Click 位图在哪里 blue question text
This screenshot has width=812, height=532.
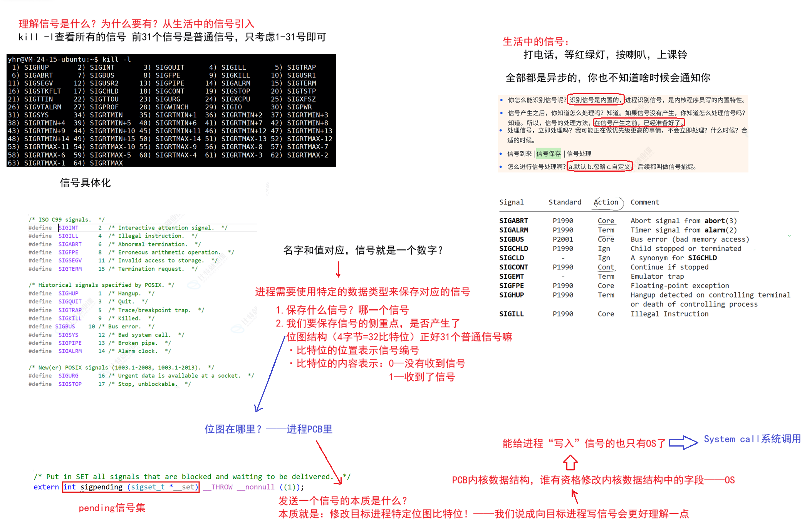click(x=233, y=429)
